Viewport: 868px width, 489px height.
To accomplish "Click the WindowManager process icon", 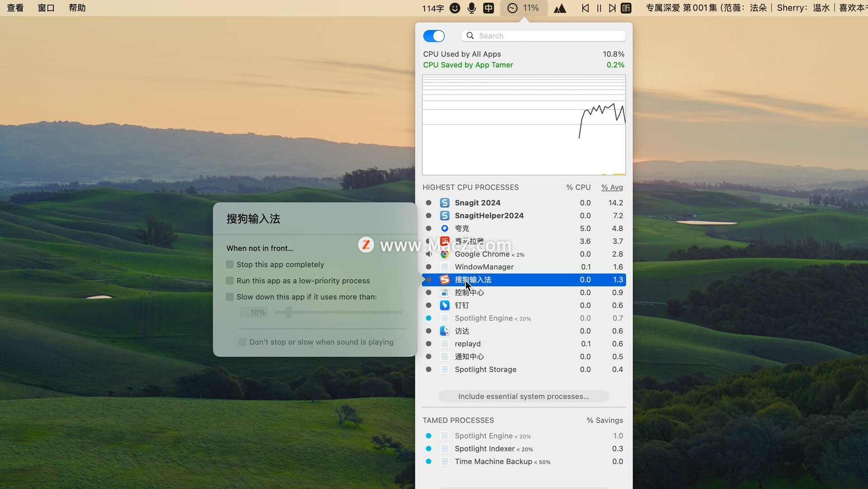I will [445, 267].
